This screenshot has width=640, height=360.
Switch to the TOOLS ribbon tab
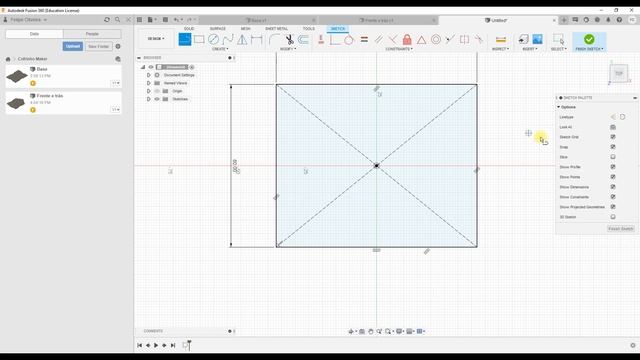pos(309,29)
